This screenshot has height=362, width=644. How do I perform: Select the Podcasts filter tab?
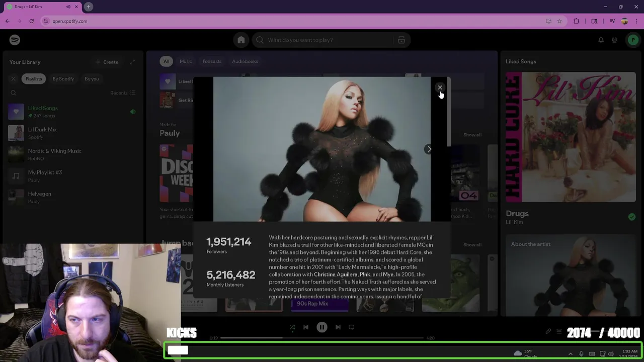click(212, 61)
